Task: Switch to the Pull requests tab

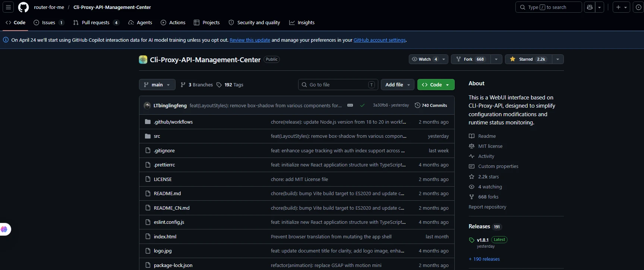Action: tap(96, 22)
